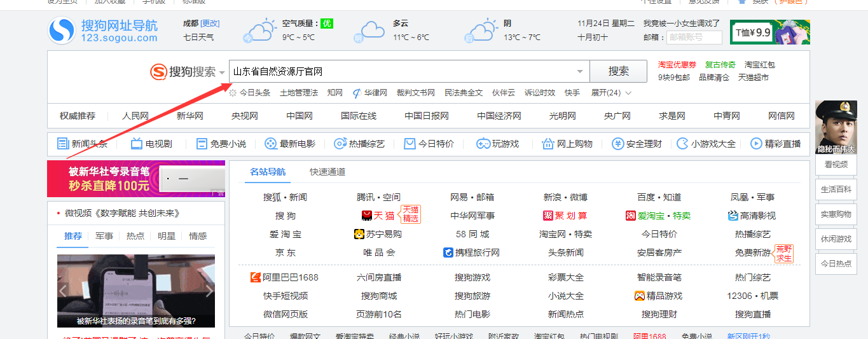Open the 实惠购物 sidebar button
The width and height of the screenshot is (868, 339).
coord(836,214)
